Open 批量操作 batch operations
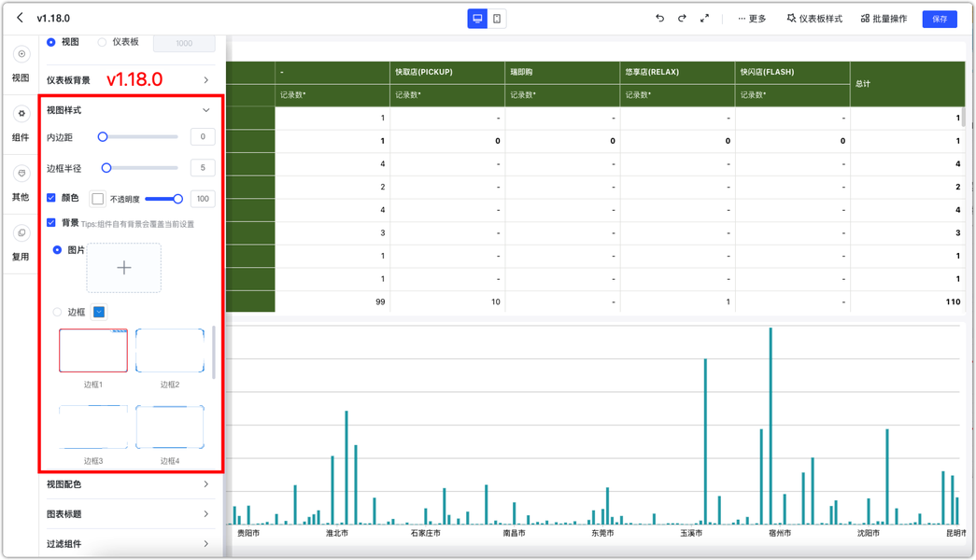Image resolution: width=976 pixels, height=560 pixels. point(884,19)
